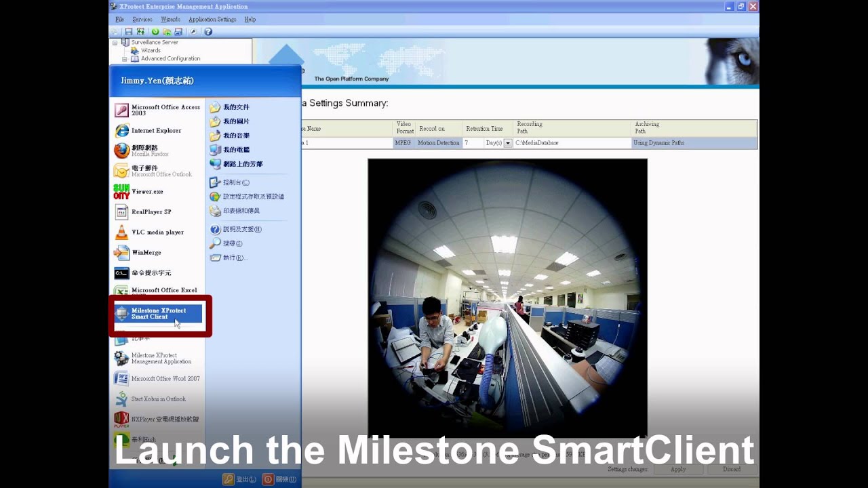Open 我的電腦 from the Start menu
The width and height of the screenshot is (868, 488).
point(230,150)
